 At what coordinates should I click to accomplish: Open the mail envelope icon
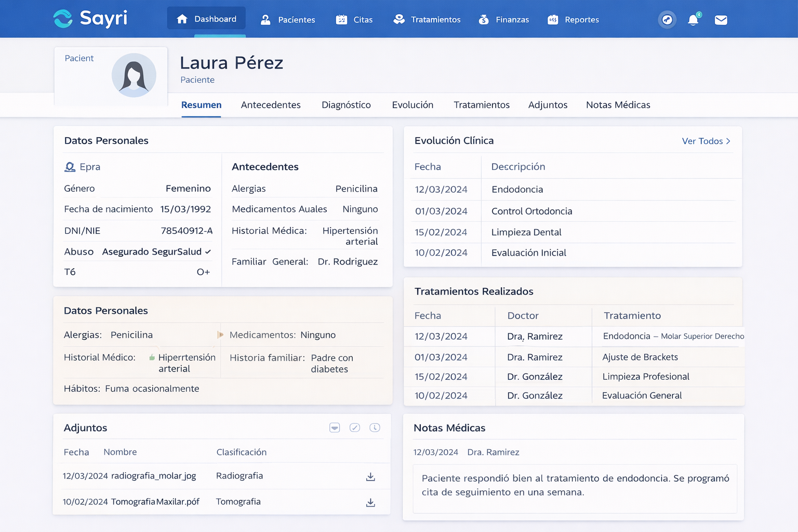click(721, 20)
